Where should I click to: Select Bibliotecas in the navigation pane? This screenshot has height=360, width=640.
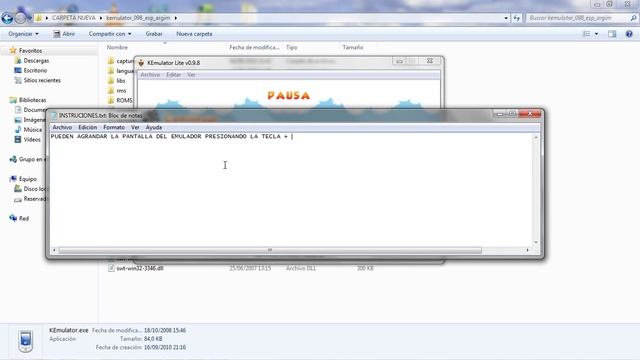click(x=32, y=100)
